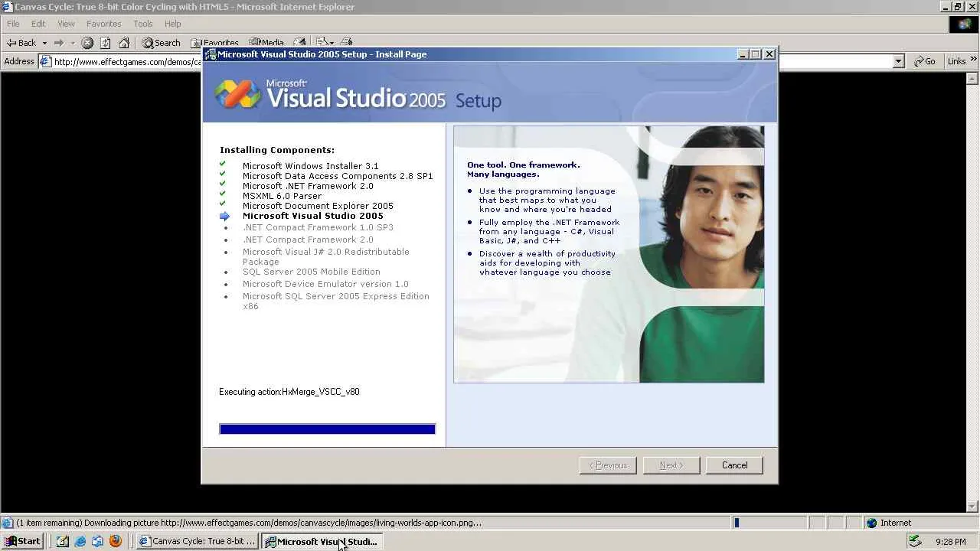
Task: Open the Edit menu in Internet Explorer
Action: coord(38,24)
